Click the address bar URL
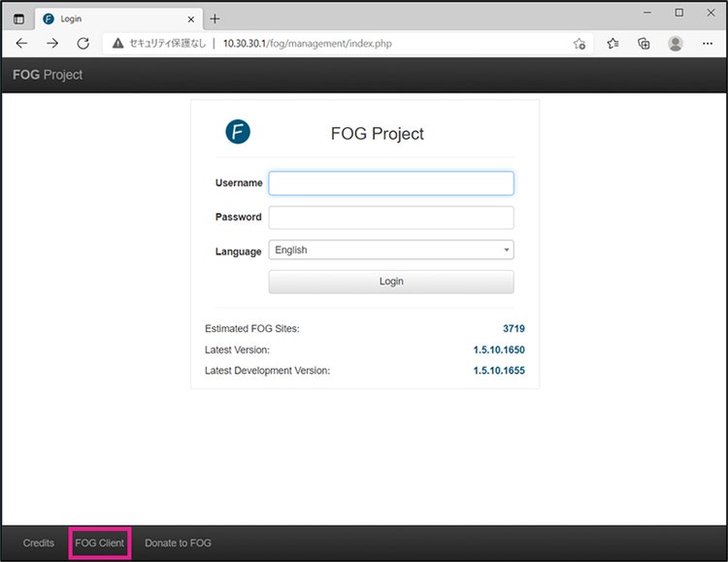Image resolution: width=728 pixels, height=562 pixels. tap(308, 44)
